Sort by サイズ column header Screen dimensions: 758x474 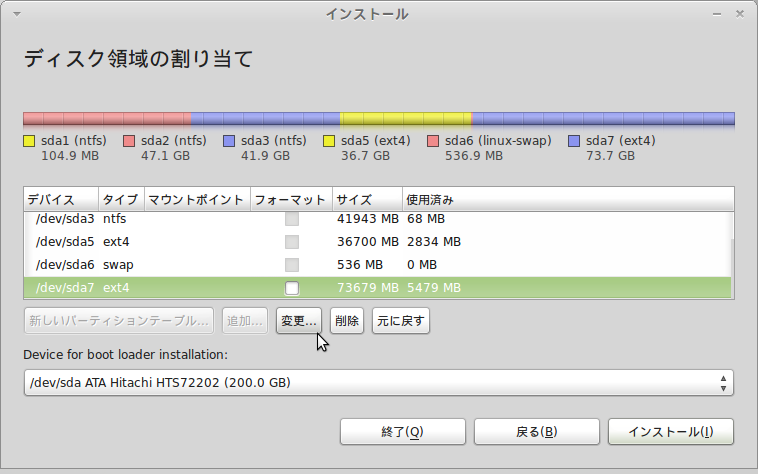coord(367,199)
